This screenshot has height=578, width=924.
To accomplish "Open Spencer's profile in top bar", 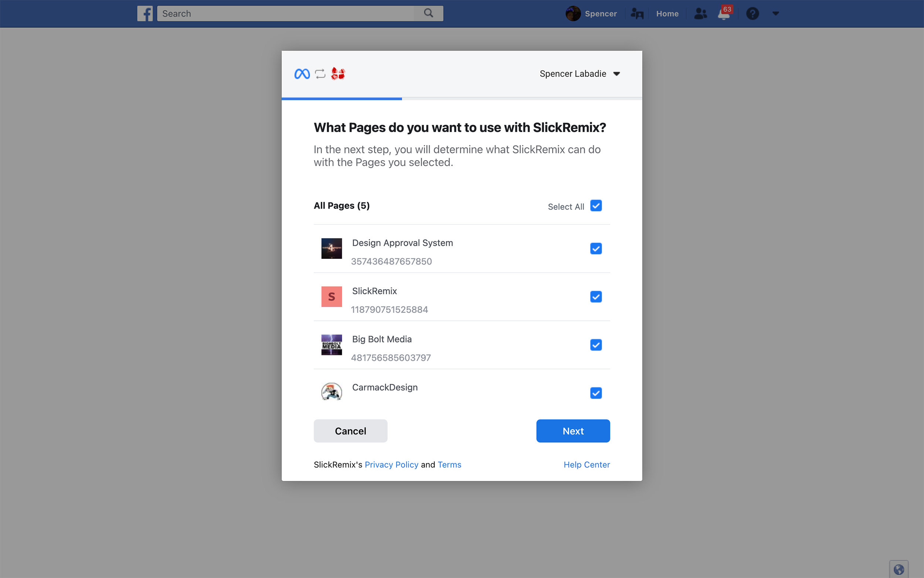I will click(x=591, y=14).
